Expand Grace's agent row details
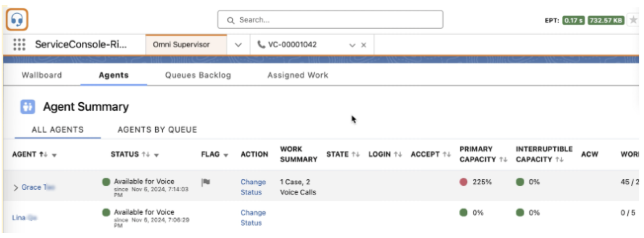The image size is (644, 238). coord(16,187)
